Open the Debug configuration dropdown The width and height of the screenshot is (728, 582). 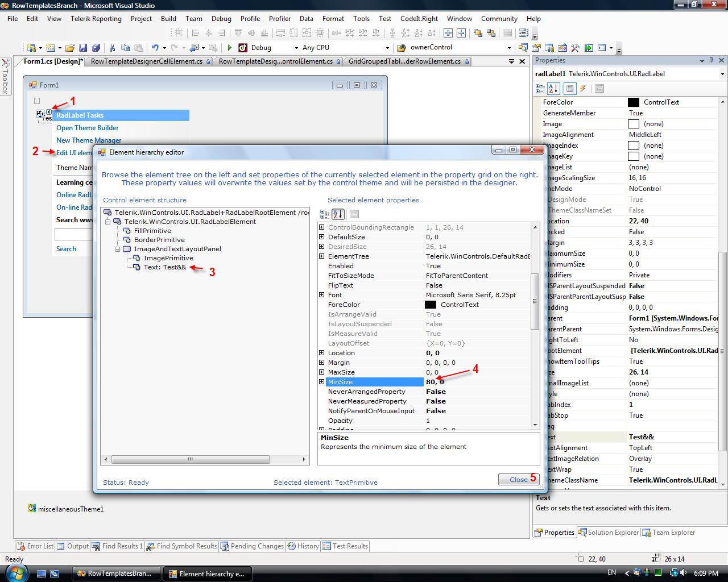[296, 48]
